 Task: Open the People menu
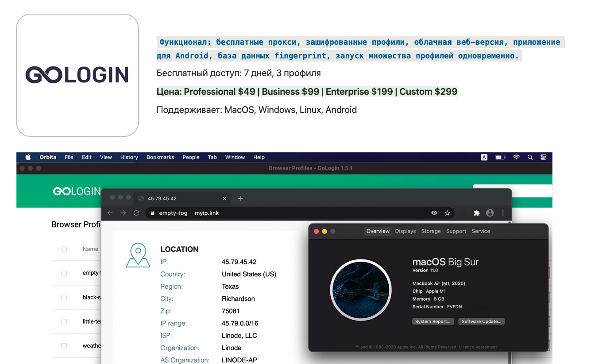click(191, 157)
